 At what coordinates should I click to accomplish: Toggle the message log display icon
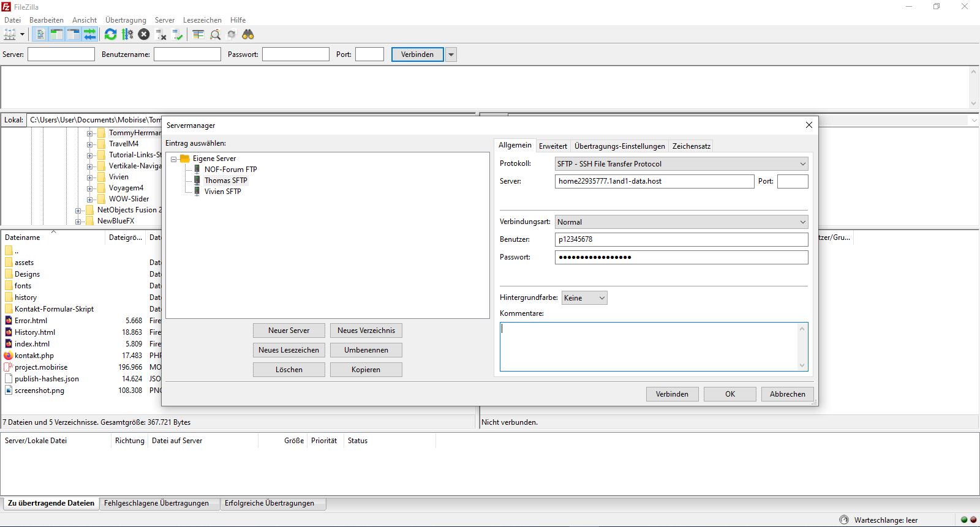(x=40, y=35)
